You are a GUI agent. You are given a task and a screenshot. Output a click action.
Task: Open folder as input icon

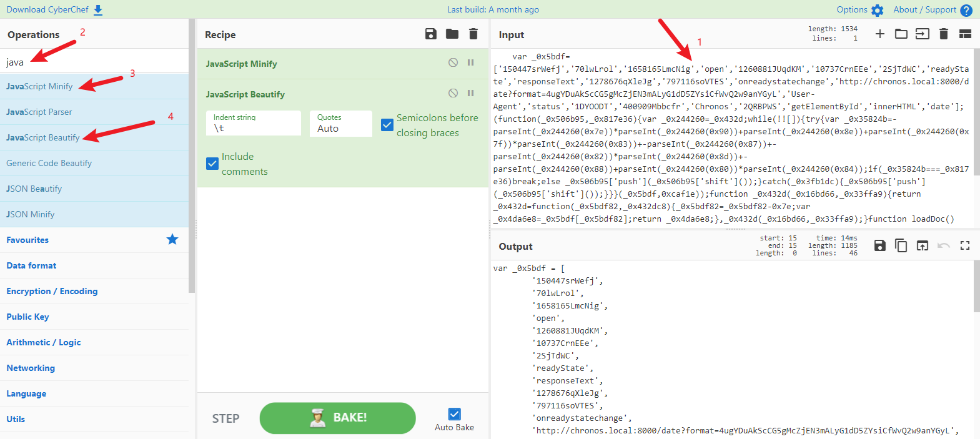tap(901, 34)
